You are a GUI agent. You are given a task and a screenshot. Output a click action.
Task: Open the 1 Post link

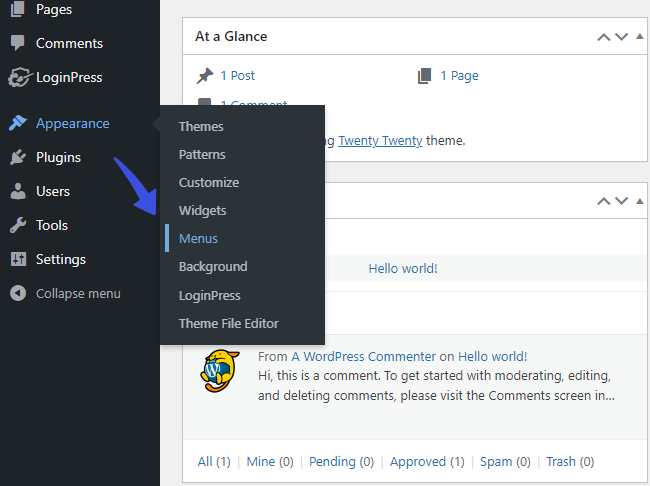[238, 75]
